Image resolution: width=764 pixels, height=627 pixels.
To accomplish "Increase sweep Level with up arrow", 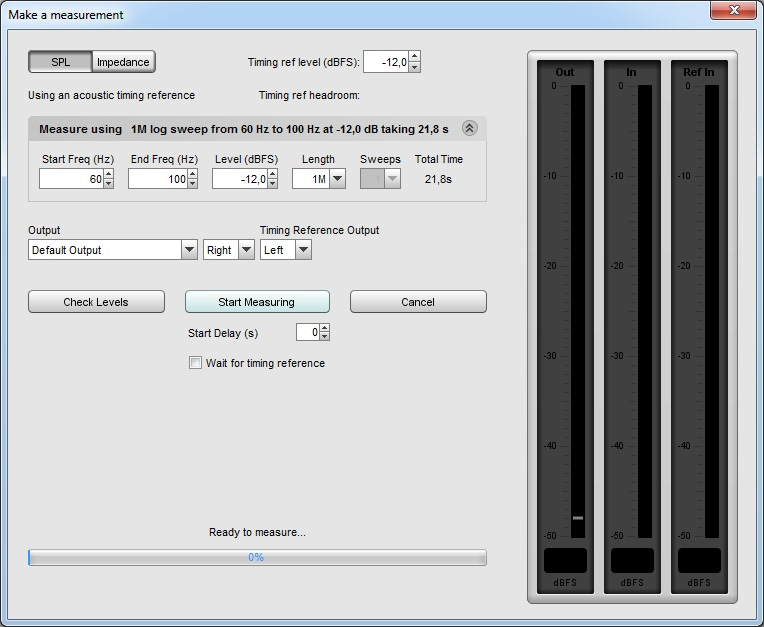I will click(x=272, y=174).
